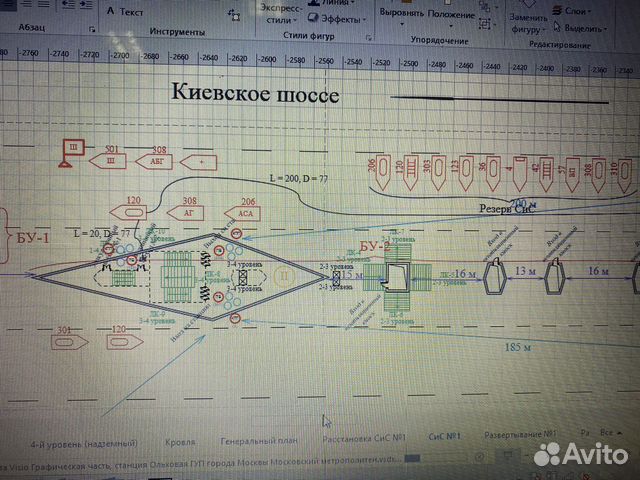The width and height of the screenshot is (640, 480).
Task: Select the red flag Ш headquarters shape
Action: pos(73,152)
